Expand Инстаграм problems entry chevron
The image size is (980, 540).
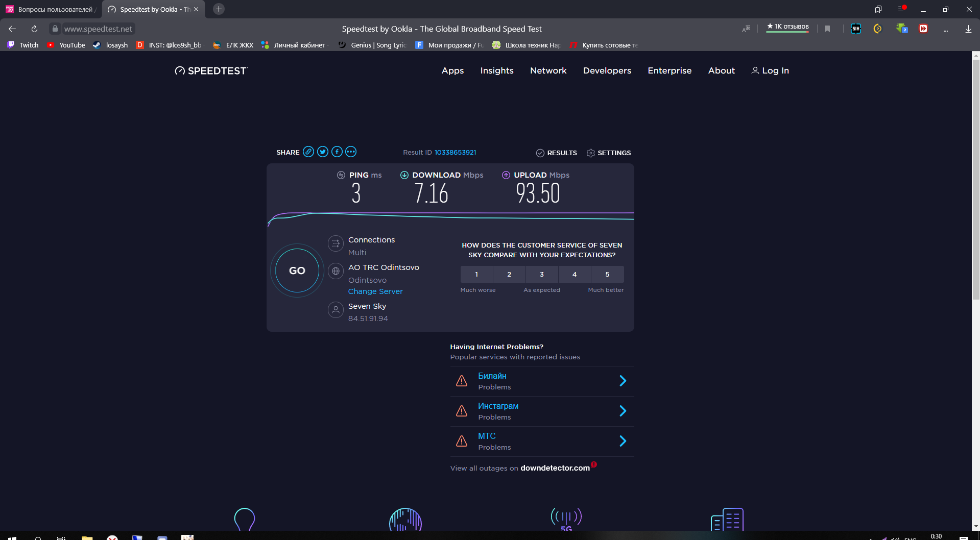623,411
